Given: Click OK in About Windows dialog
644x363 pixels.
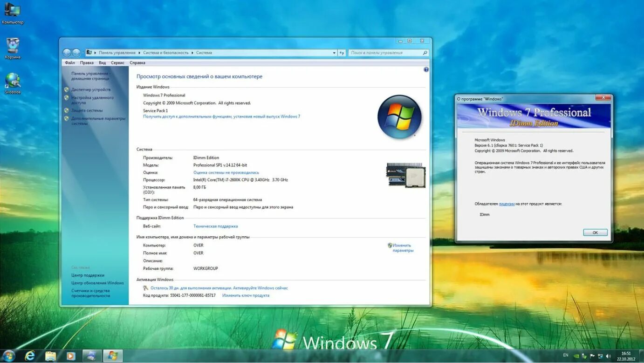Looking at the screenshot, I should (x=595, y=233).
